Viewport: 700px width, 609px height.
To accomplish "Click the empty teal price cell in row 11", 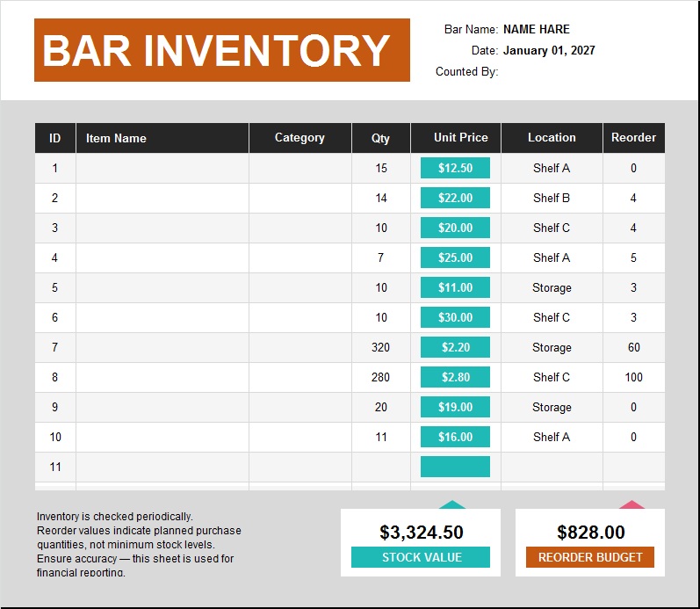I will click(x=455, y=467).
